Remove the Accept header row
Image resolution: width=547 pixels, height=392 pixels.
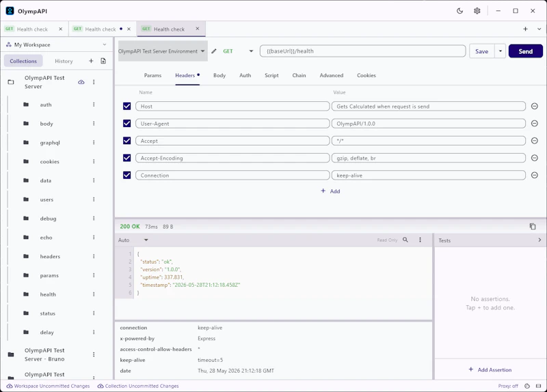tap(534, 141)
